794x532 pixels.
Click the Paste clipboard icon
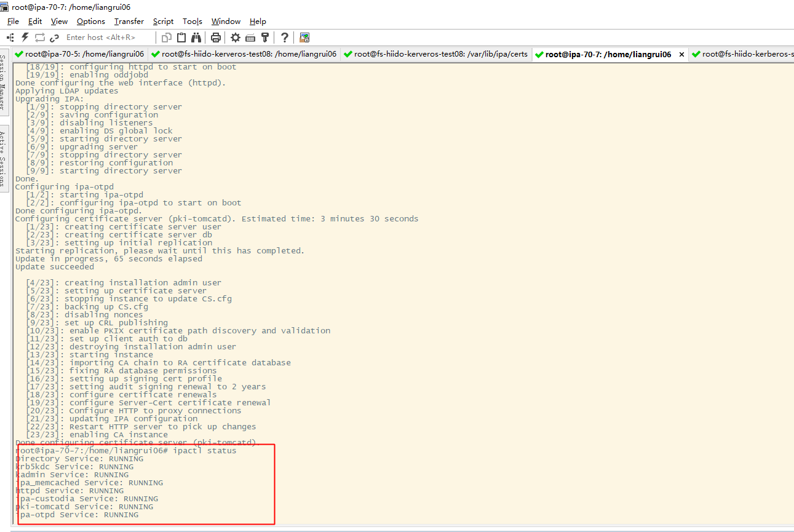181,38
